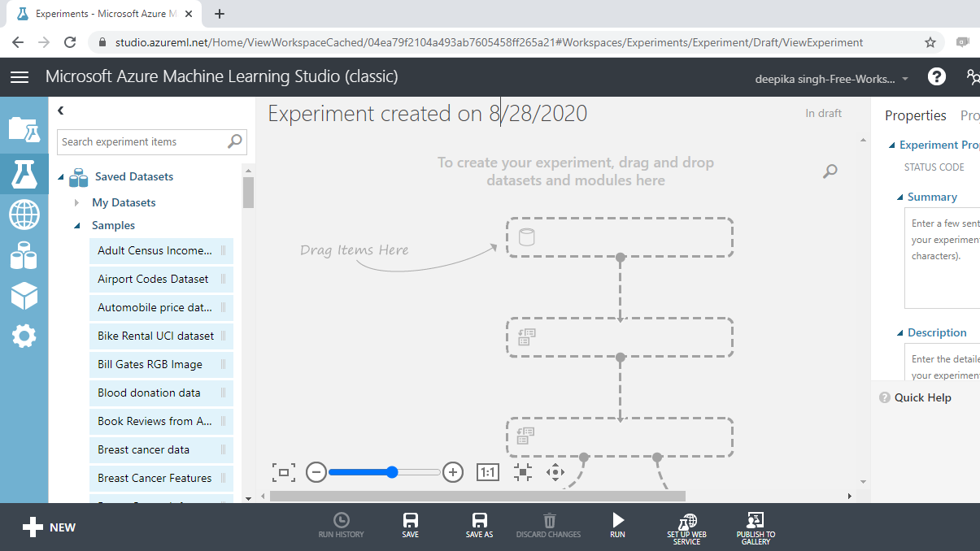Open the Settings gear section

24,336
